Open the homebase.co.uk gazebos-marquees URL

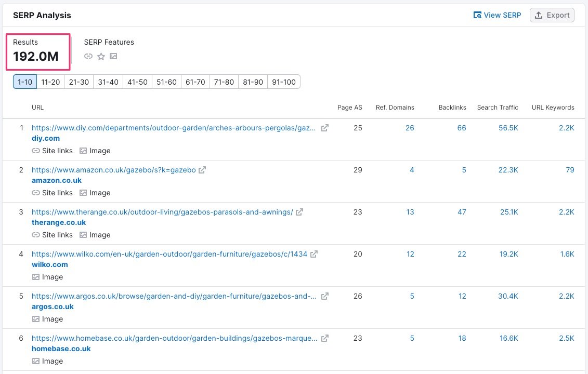coord(174,338)
